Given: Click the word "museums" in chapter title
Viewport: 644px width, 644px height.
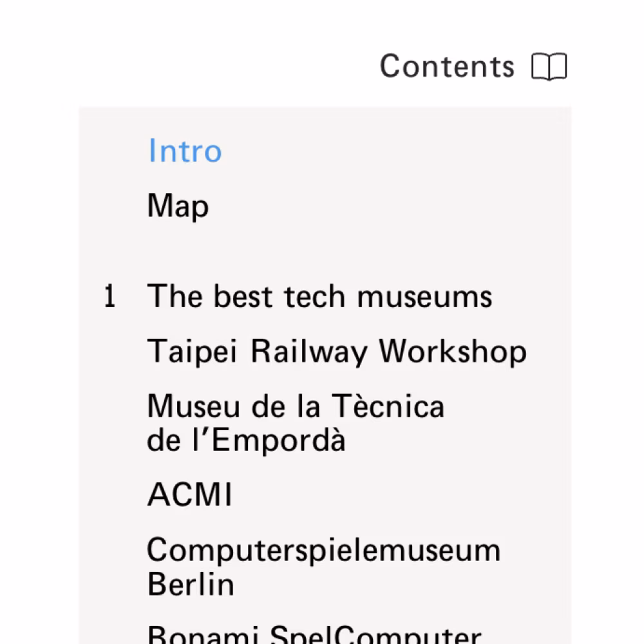Looking at the screenshot, I should [x=424, y=297].
